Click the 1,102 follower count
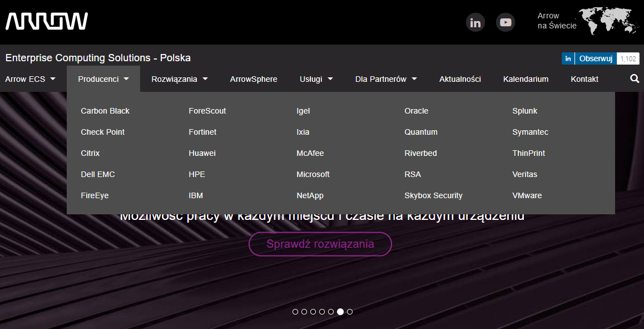This screenshot has height=329, width=644. click(628, 58)
